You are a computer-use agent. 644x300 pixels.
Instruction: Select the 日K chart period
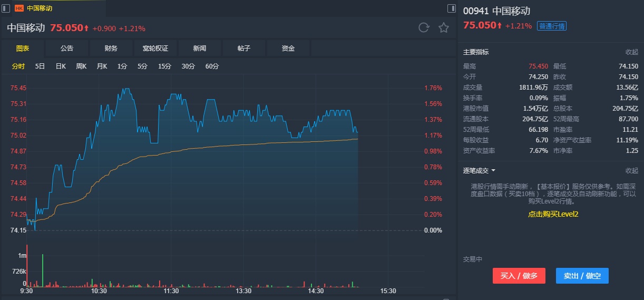tap(61, 66)
